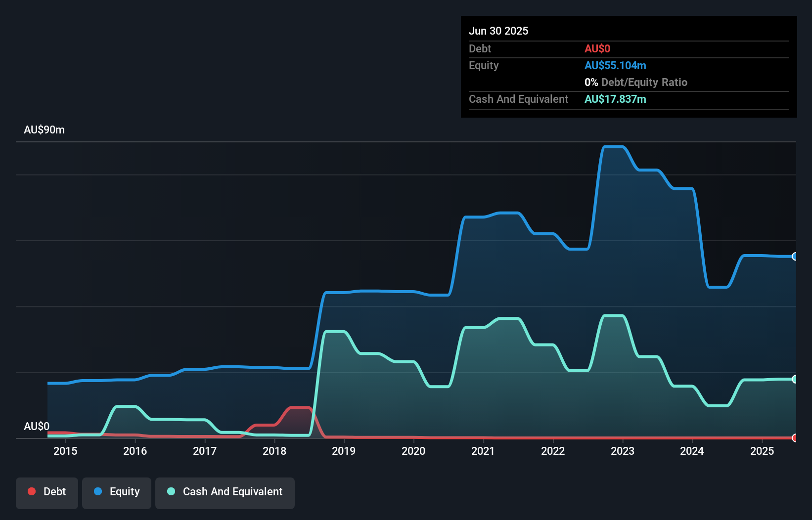Click the blue Equity legend dot
Viewport: 812px width, 520px height.
pos(98,491)
